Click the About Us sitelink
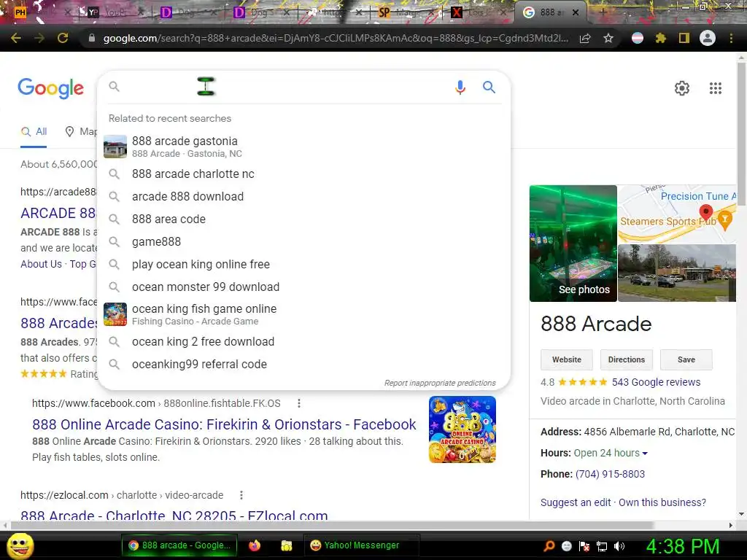The image size is (747, 560). tap(41, 264)
